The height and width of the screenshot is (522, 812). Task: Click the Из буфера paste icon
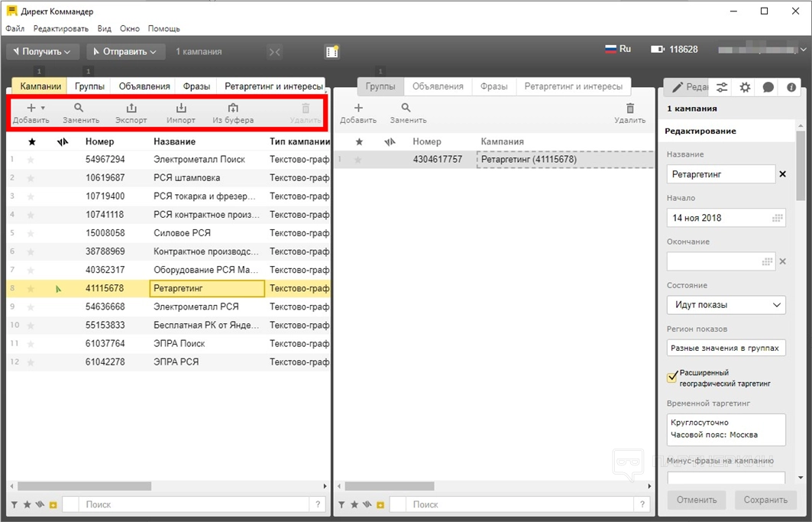tap(233, 109)
